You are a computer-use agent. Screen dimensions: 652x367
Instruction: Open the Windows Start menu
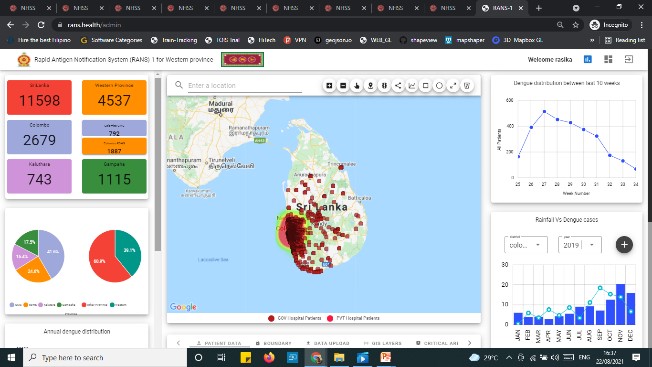[11, 357]
